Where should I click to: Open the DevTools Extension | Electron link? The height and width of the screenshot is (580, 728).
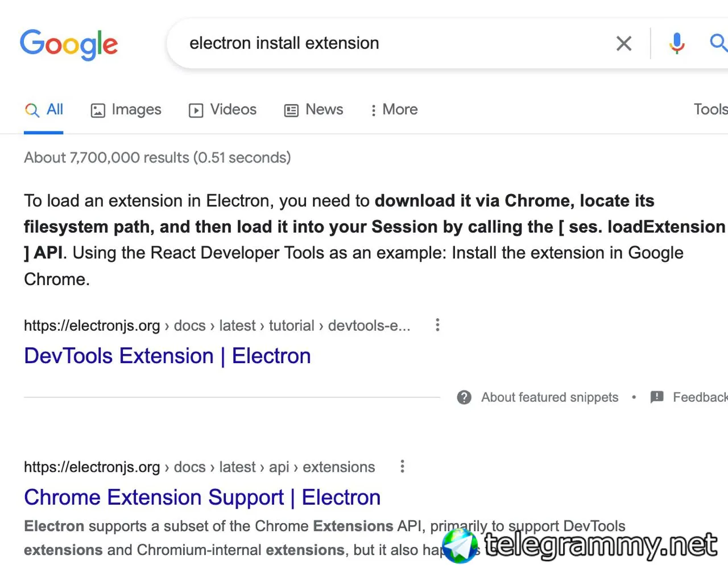(x=167, y=356)
